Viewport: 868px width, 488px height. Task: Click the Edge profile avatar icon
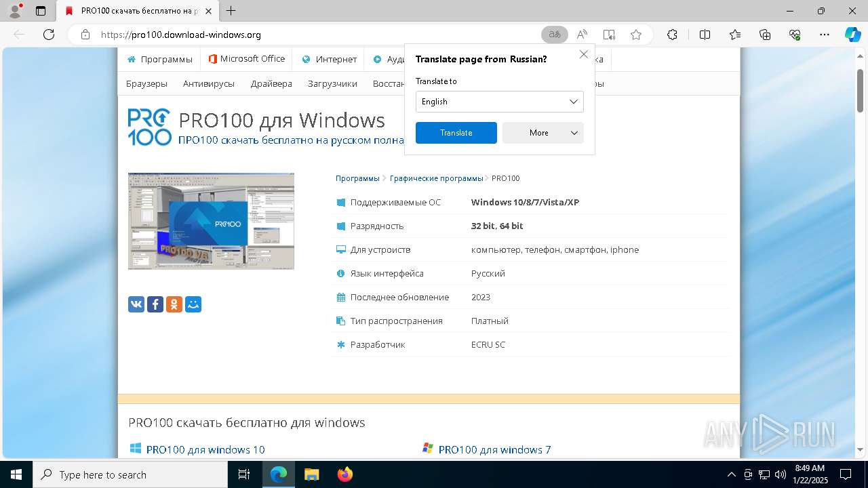pyautogui.click(x=15, y=11)
